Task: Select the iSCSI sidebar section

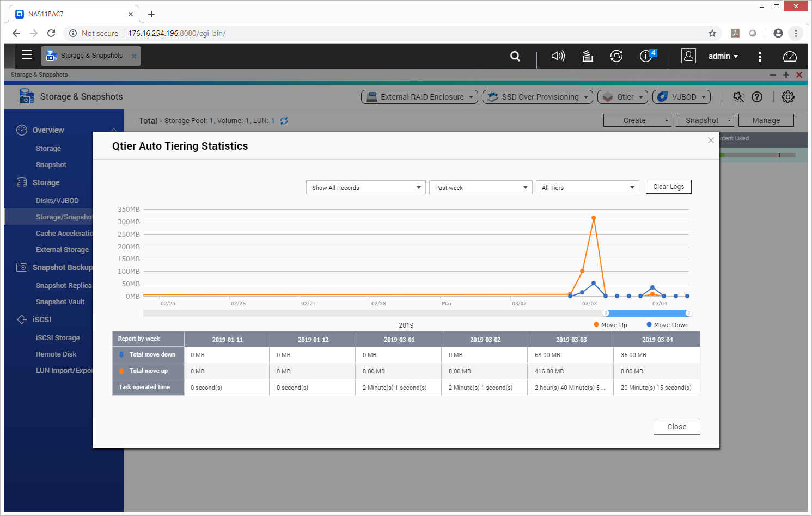Action: click(41, 320)
